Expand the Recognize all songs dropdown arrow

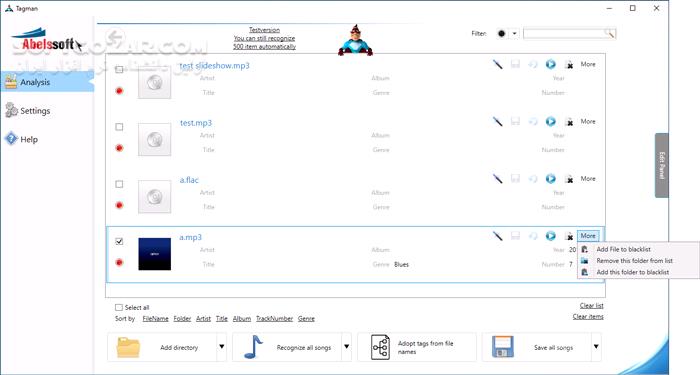coord(346,347)
